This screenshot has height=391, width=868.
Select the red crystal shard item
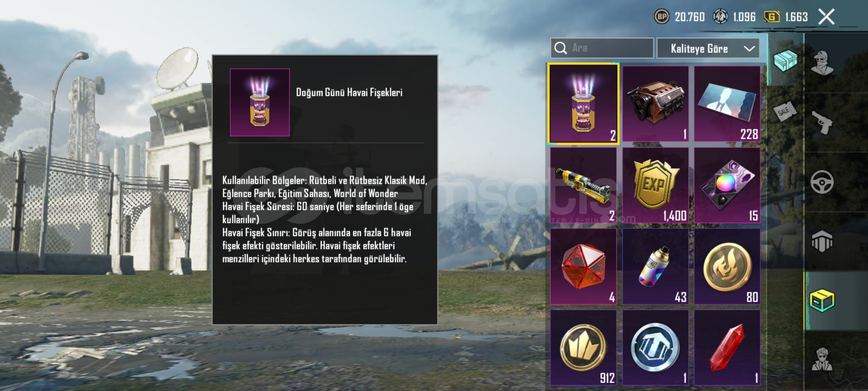tap(727, 348)
